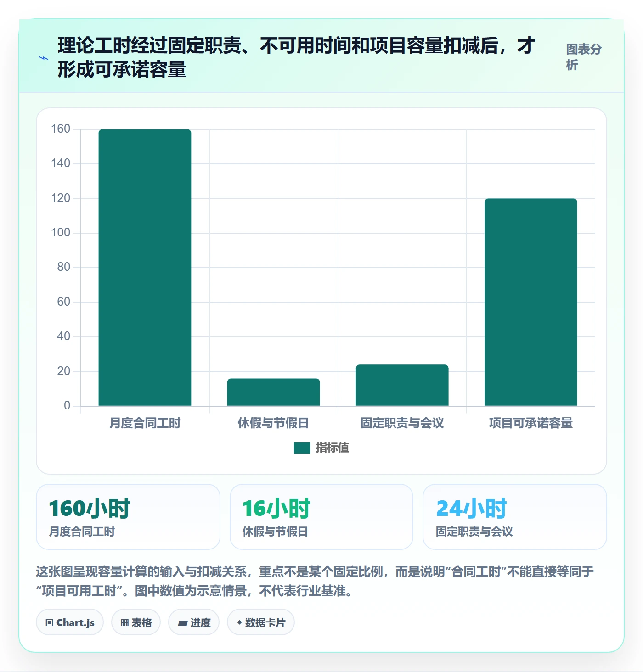Click the 进度 tag chip

tap(194, 622)
